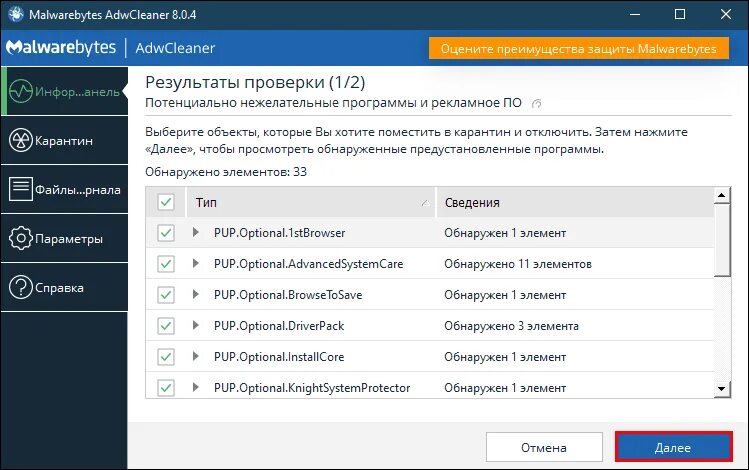Expand the PUP.Optional.DriverPack row
This screenshot has width=749, height=470.
point(195,325)
